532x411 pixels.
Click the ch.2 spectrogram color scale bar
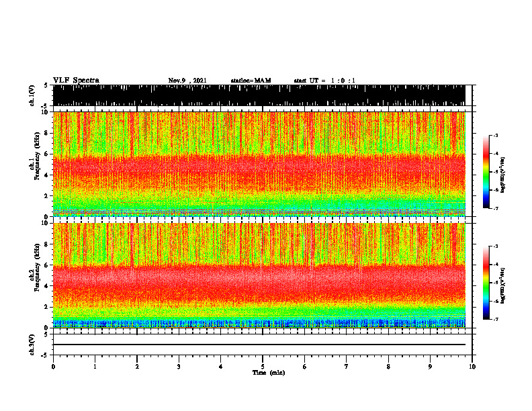point(486,283)
